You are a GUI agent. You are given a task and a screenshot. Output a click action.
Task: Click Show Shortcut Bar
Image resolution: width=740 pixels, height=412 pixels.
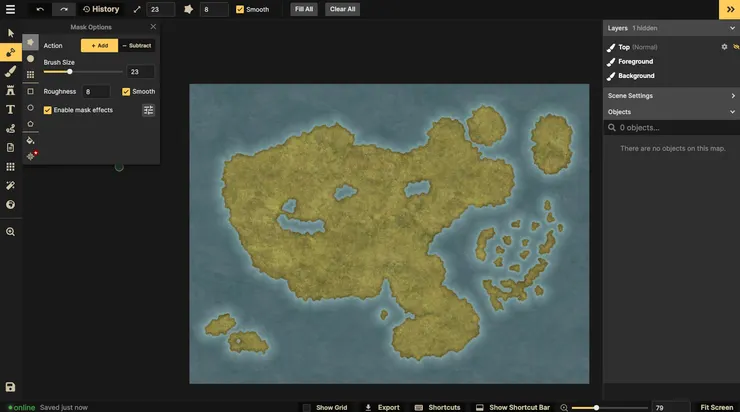tap(513, 407)
